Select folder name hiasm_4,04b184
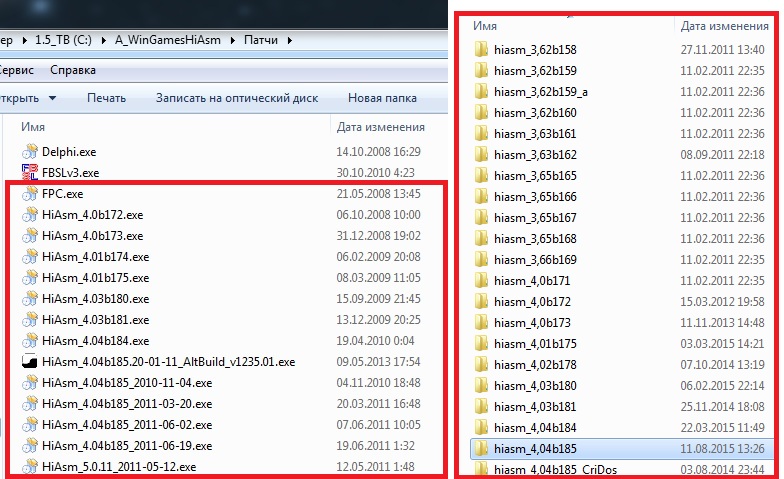Image resolution: width=784 pixels, height=479 pixels. click(535, 428)
